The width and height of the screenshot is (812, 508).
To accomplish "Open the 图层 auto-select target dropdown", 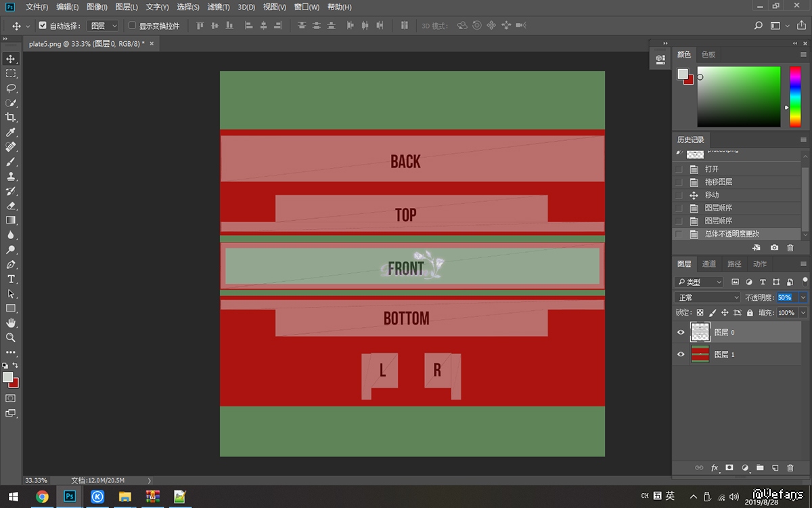I will 104,26.
